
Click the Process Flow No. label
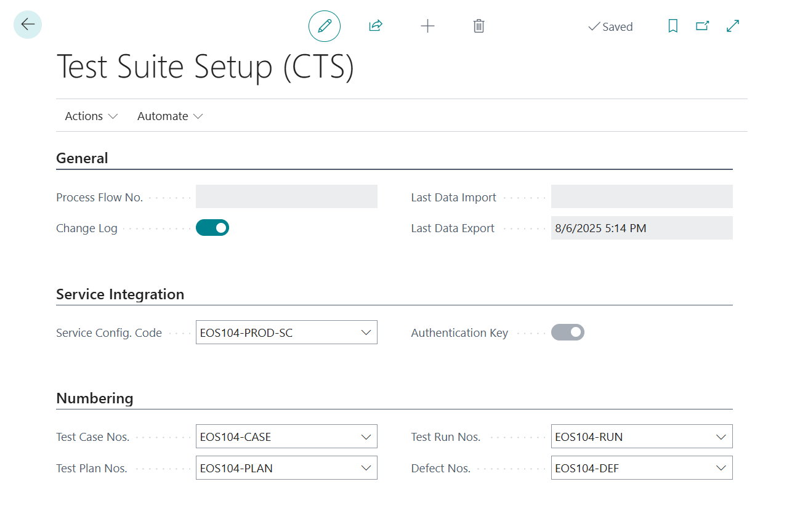point(99,198)
